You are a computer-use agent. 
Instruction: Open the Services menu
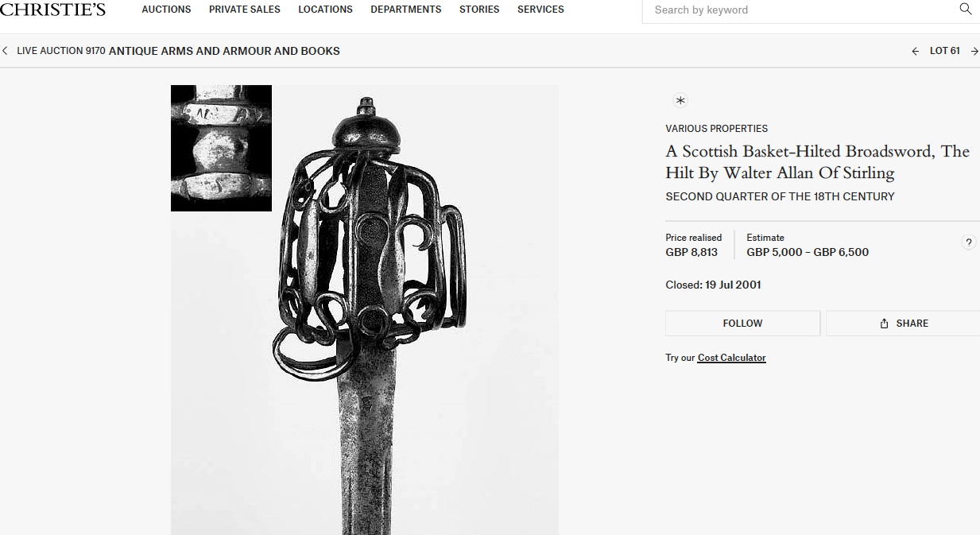pyautogui.click(x=540, y=10)
